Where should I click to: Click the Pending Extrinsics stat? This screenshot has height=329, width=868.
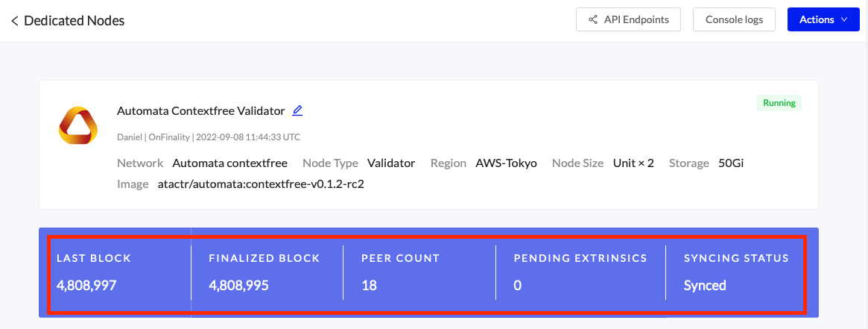(x=580, y=272)
